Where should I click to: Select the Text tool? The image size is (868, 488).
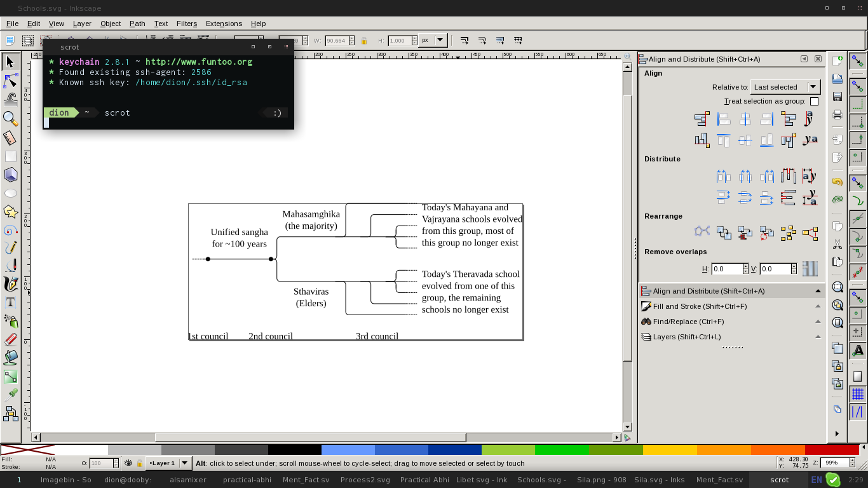click(10, 302)
